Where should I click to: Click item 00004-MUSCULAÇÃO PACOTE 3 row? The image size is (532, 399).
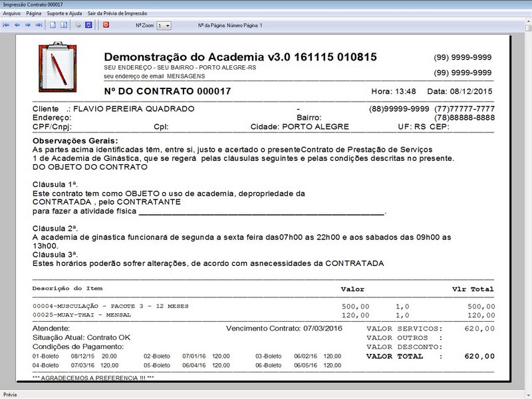(x=263, y=307)
